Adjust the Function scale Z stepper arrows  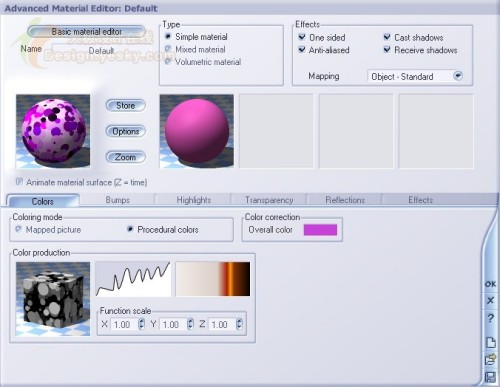pyautogui.click(x=239, y=324)
